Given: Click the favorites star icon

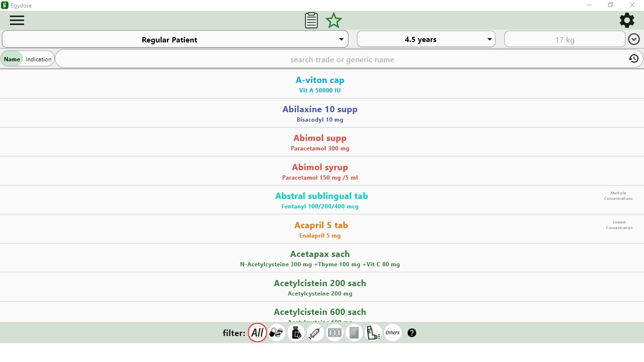Looking at the screenshot, I should point(334,20).
